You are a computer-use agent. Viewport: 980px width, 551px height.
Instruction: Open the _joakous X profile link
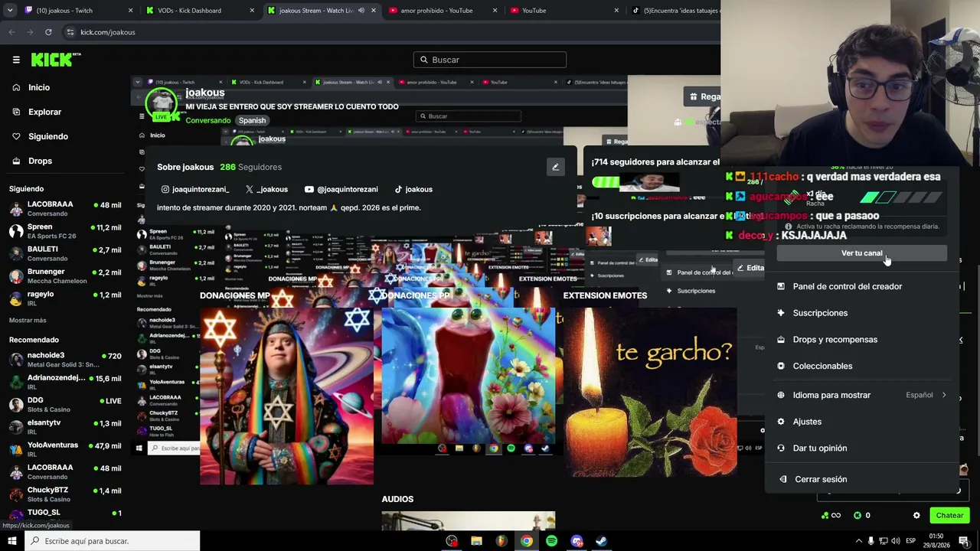[x=266, y=189]
